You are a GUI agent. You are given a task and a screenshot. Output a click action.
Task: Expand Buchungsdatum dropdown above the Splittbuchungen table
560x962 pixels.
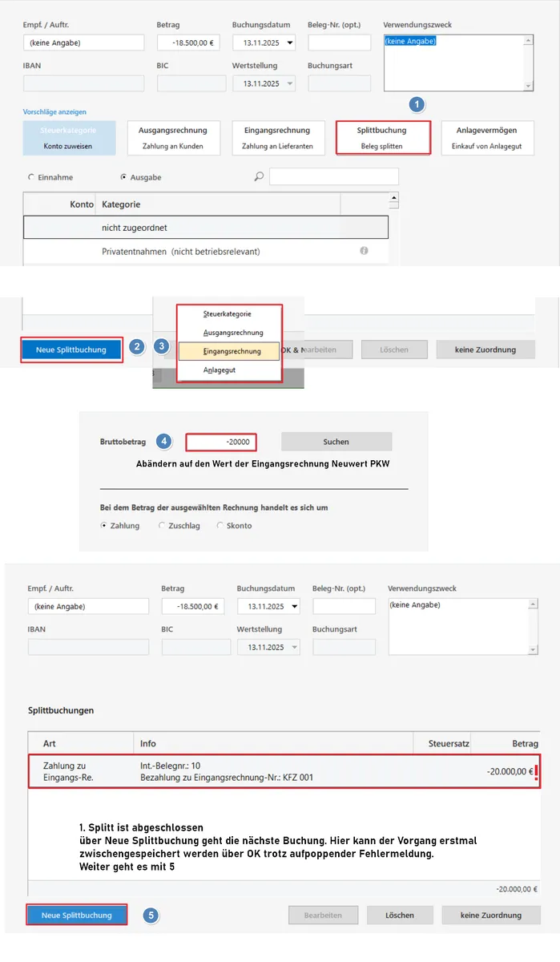click(294, 606)
